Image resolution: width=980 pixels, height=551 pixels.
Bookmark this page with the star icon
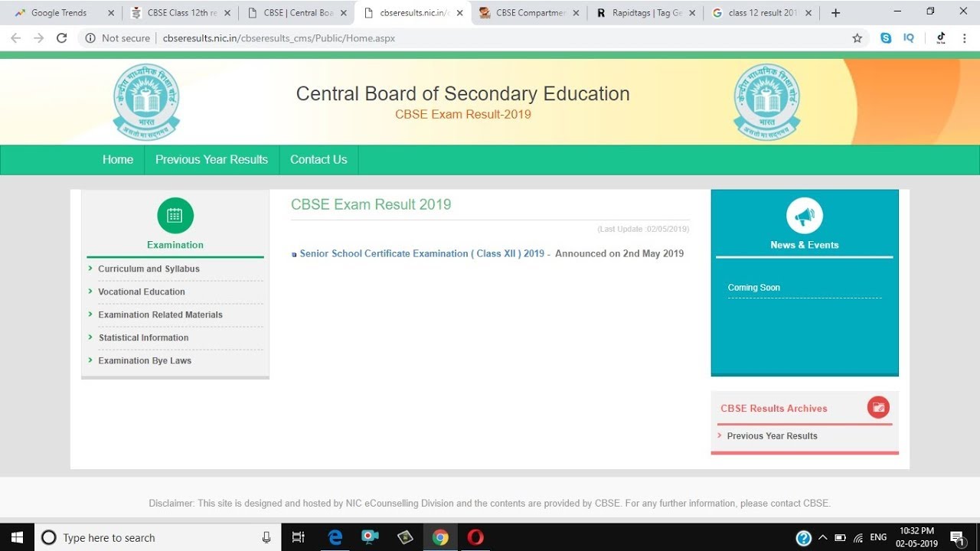[857, 38]
